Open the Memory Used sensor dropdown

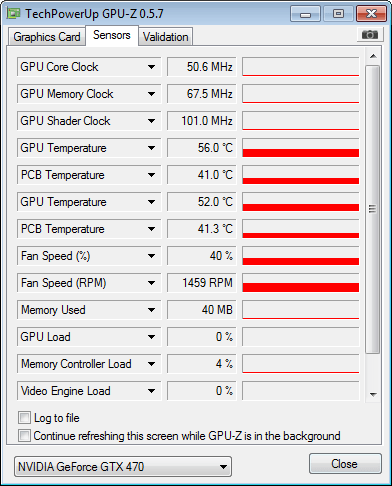pos(151,310)
